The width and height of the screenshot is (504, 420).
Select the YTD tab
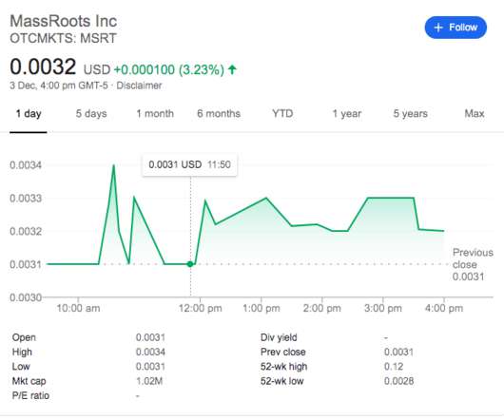pyautogui.click(x=282, y=113)
